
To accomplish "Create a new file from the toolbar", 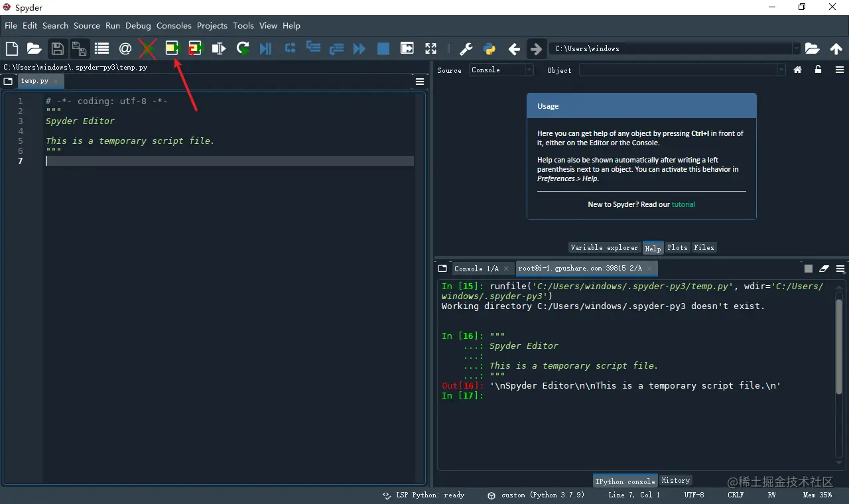I will point(11,48).
